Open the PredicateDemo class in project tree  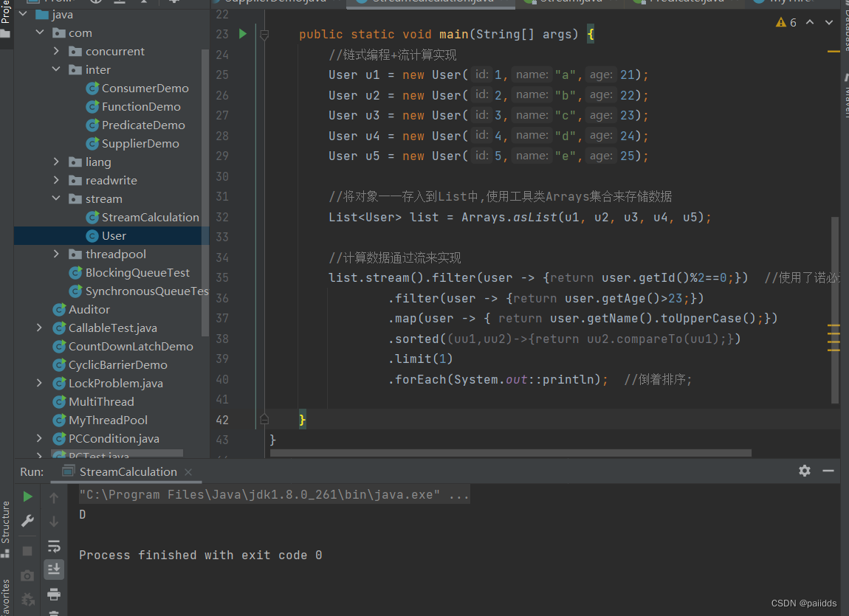[143, 125]
